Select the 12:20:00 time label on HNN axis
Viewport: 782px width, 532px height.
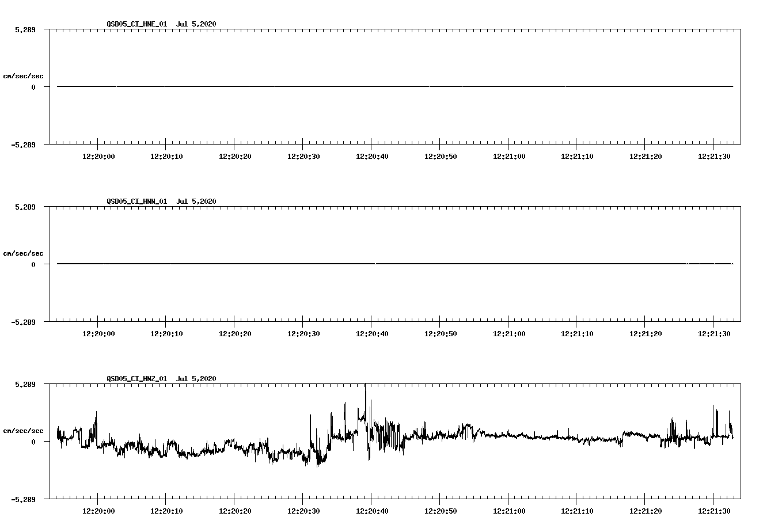[x=98, y=333]
